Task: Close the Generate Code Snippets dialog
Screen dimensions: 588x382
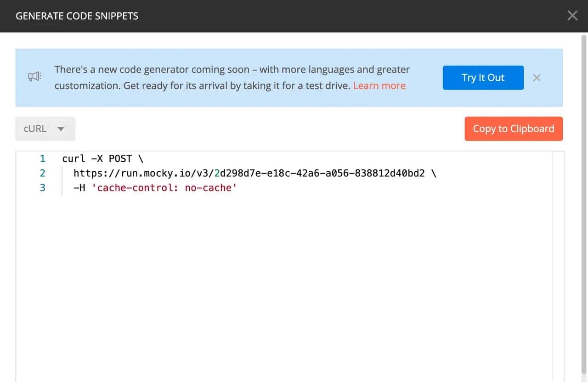Action: coord(572,16)
